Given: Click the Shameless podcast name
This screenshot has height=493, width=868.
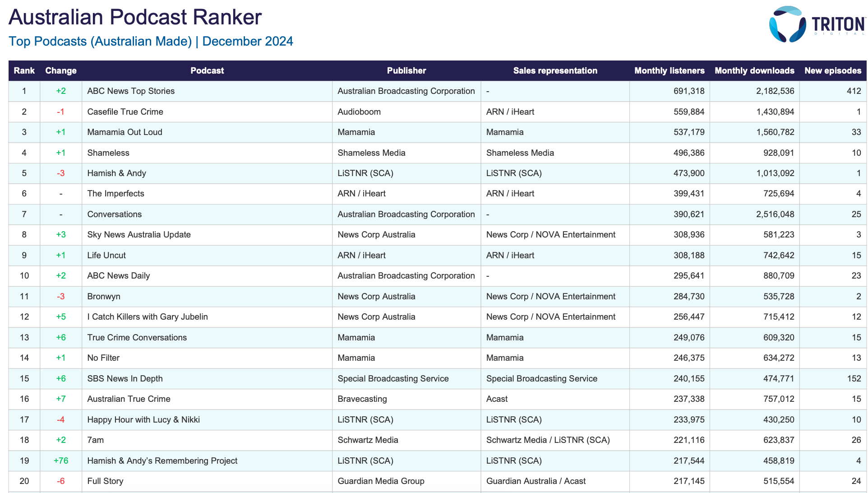Looking at the screenshot, I should [x=108, y=153].
